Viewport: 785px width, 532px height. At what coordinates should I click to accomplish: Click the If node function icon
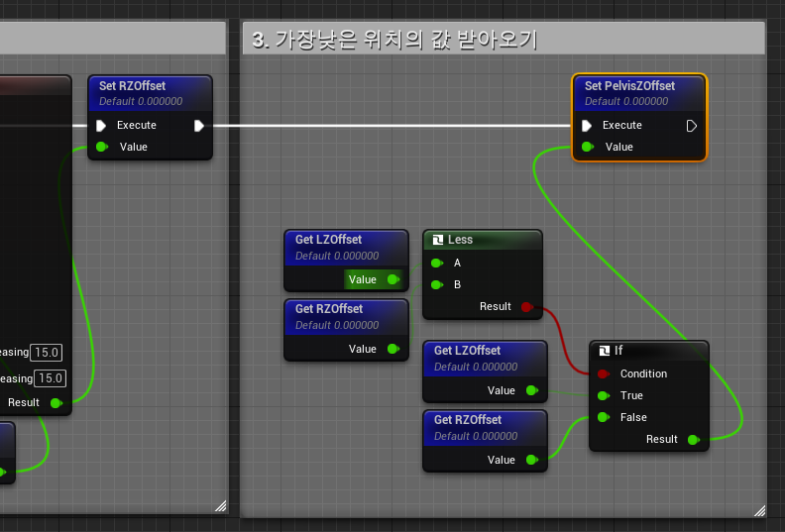(605, 351)
